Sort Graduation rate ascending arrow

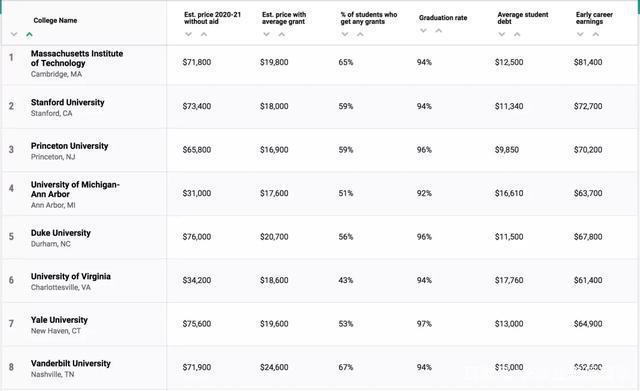[x=438, y=31]
